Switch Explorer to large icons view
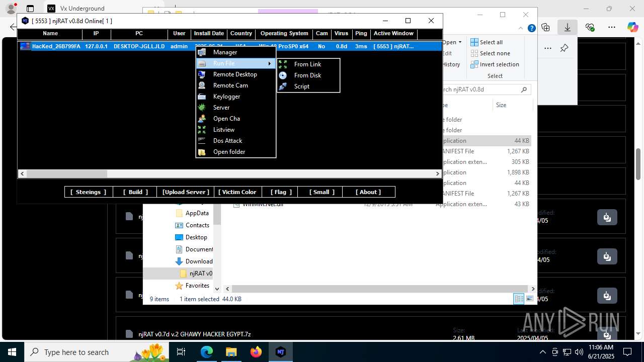644x362 pixels. [x=529, y=299]
